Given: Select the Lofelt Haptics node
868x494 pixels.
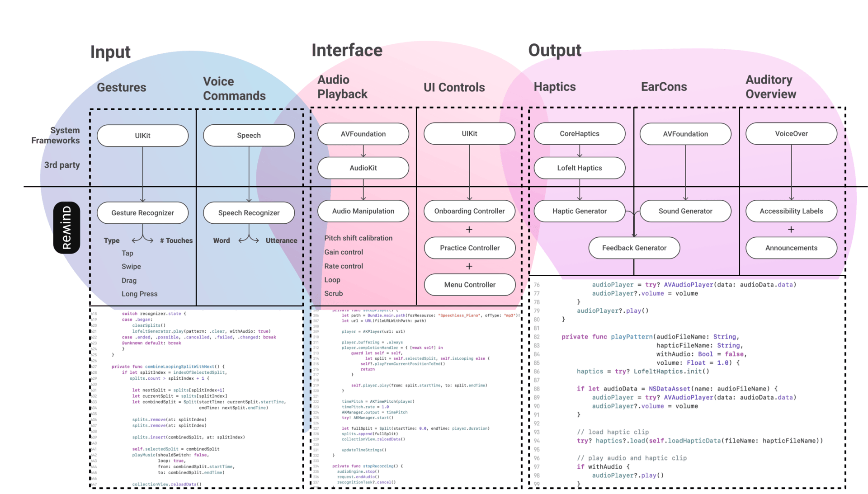Looking at the screenshot, I should [580, 168].
